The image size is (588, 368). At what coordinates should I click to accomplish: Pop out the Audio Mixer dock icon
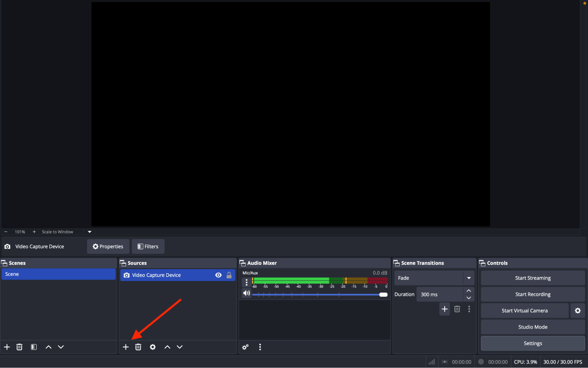point(243,263)
